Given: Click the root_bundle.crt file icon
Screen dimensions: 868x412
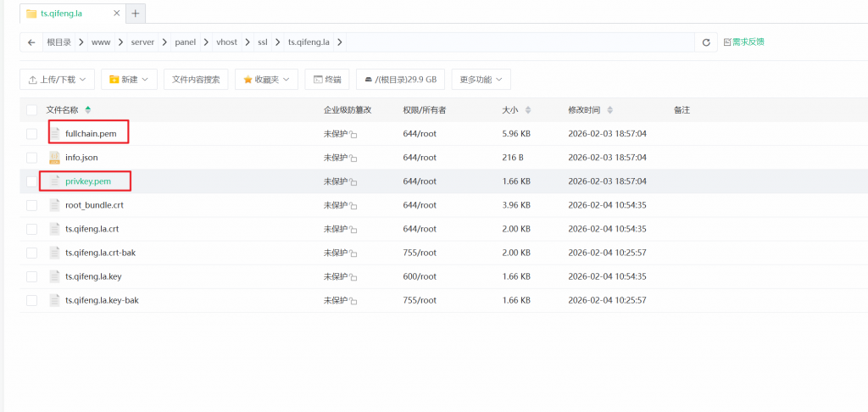Looking at the screenshot, I should pyautogui.click(x=54, y=205).
